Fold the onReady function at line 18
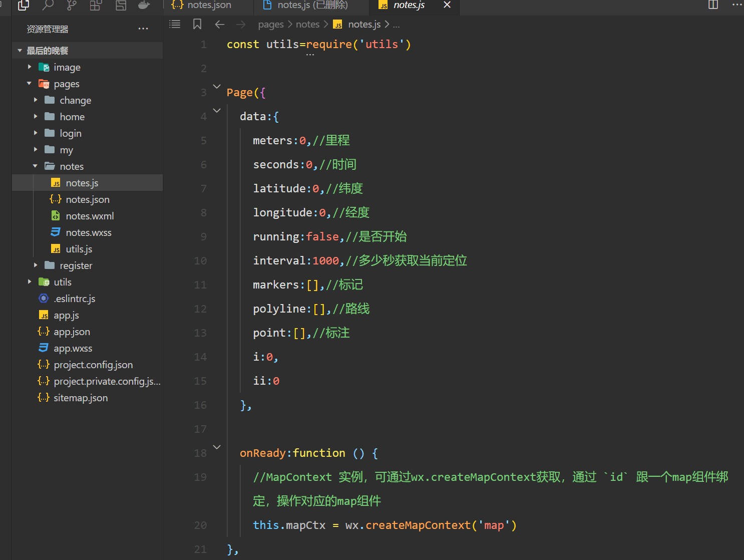The height and width of the screenshot is (560, 744). coord(217,447)
